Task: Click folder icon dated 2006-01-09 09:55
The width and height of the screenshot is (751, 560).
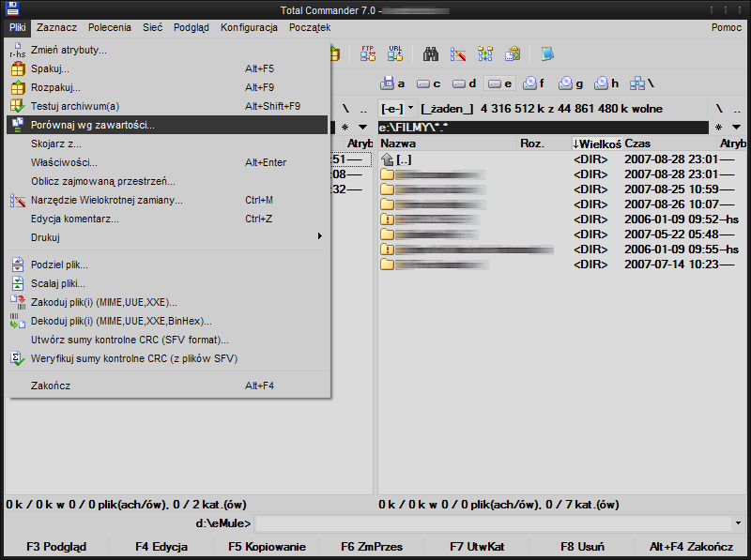Action: (x=387, y=250)
